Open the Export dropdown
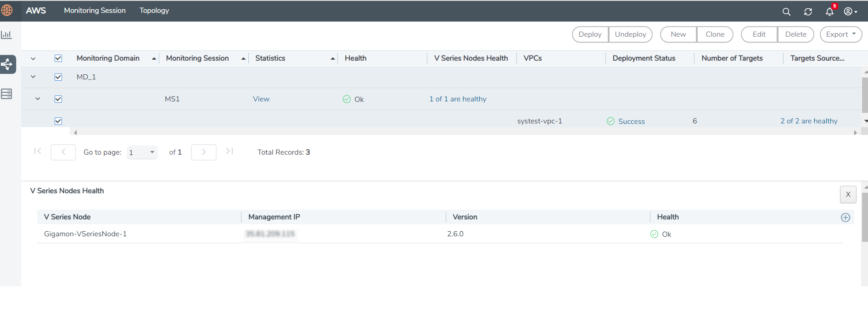The height and width of the screenshot is (312, 868). click(x=840, y=34)
